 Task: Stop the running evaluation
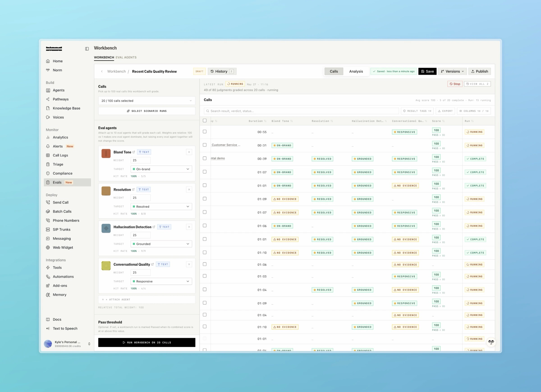pyautogui.click(x=455, y=84)
